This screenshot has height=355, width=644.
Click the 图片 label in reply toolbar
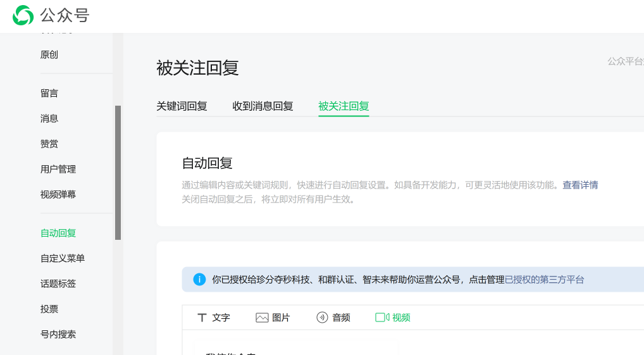coord(281,318)
